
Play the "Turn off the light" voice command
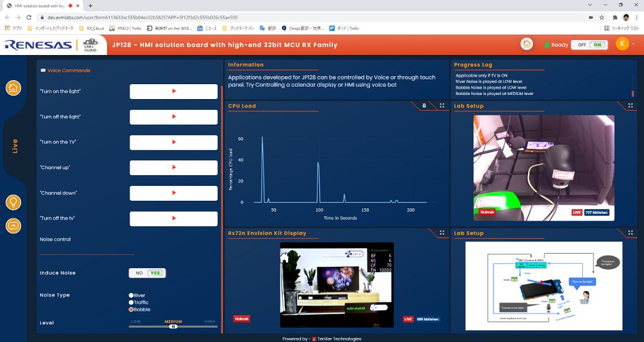pos(174,117)
